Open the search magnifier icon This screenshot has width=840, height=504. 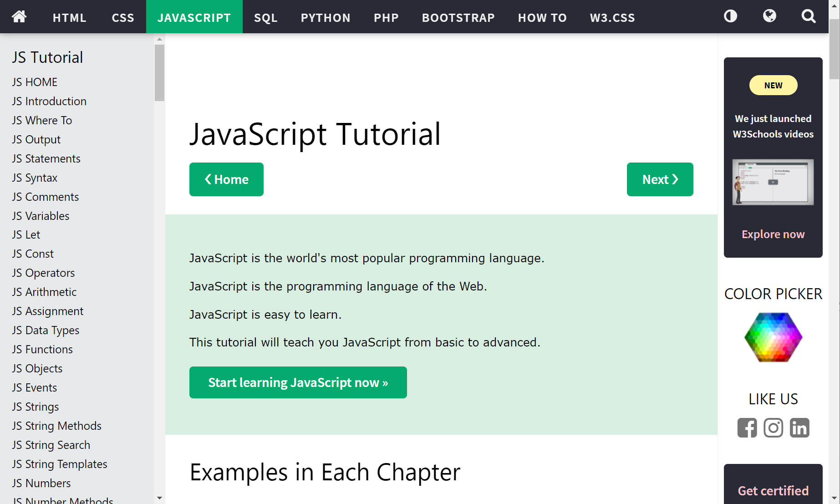pos(809,16)
